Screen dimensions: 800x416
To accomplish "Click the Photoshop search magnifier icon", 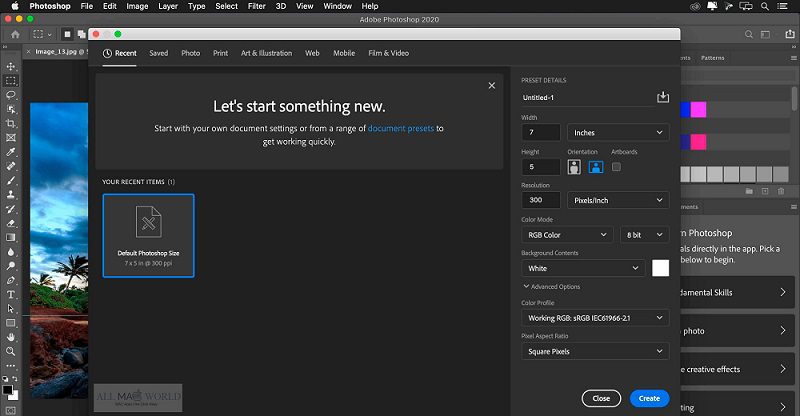I will (x=748, y=34).
